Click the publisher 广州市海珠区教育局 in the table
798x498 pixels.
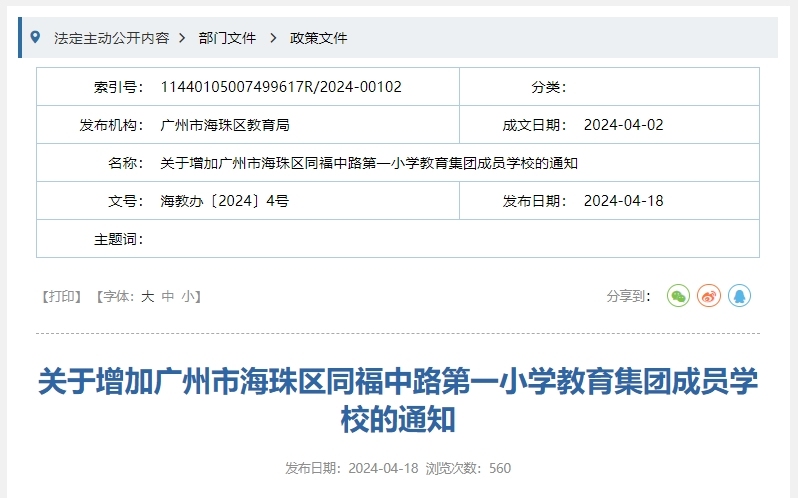pos(225,125)
